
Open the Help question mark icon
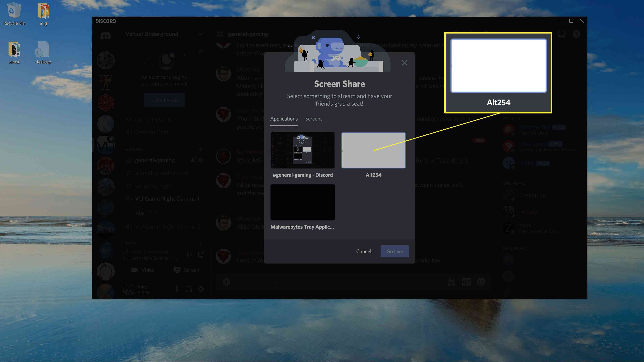[x=577, y=34]
